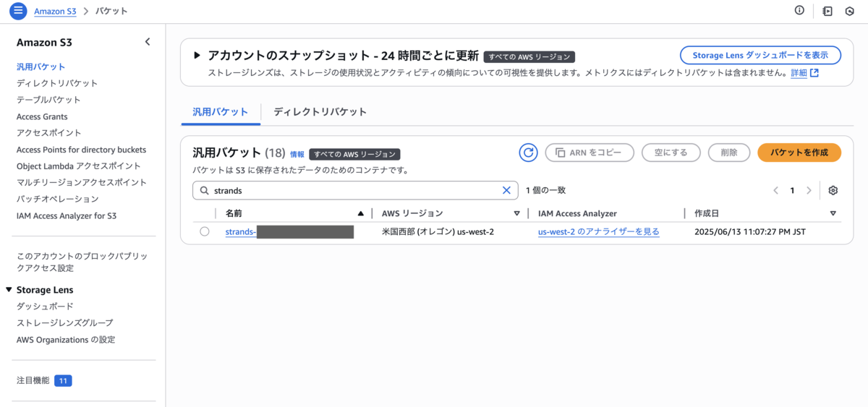The width and height of the screenshot is (868, 407).
Task: Click the Amazon S3 breadcrumb link
Action: pos(56,11)
